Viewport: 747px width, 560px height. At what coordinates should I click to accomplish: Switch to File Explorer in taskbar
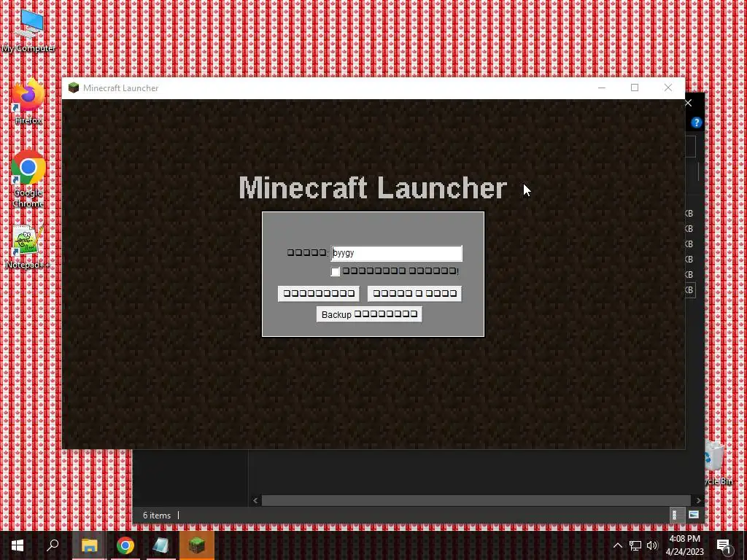click(x=89, y=545)
